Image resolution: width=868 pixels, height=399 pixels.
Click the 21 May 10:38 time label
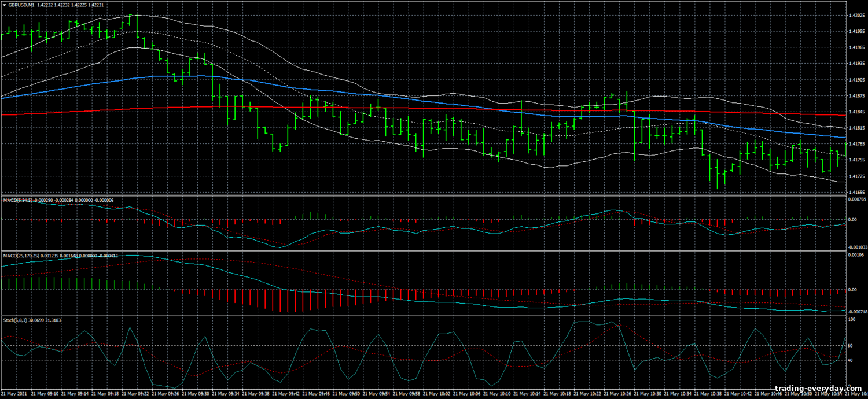pyautogui.click(x=707, y=394)
